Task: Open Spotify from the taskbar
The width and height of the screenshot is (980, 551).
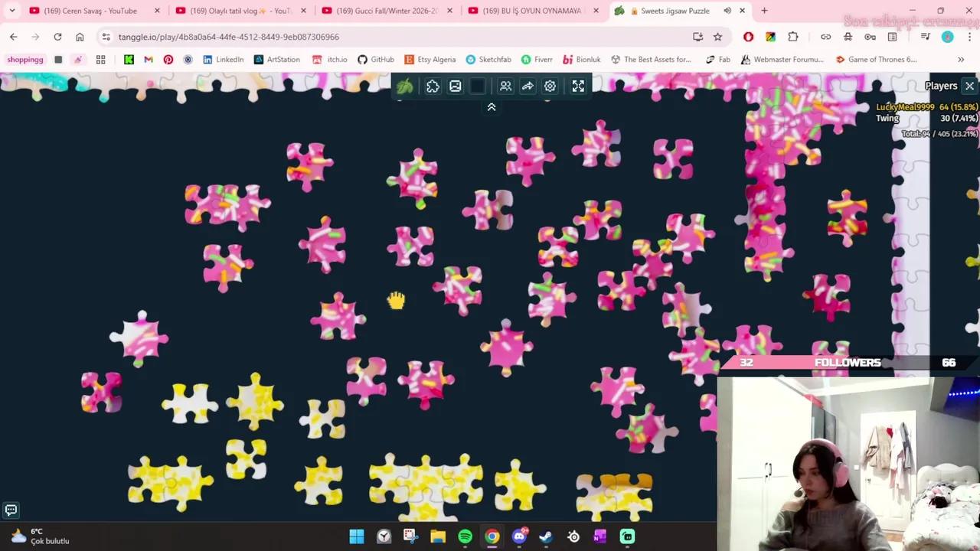Action: pos(465,536)
